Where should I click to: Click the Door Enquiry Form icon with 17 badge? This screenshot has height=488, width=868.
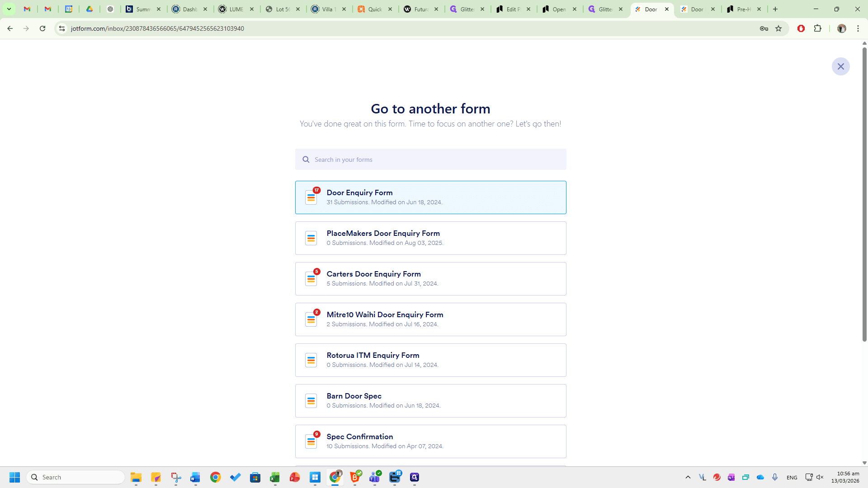[x=311, y=197]
